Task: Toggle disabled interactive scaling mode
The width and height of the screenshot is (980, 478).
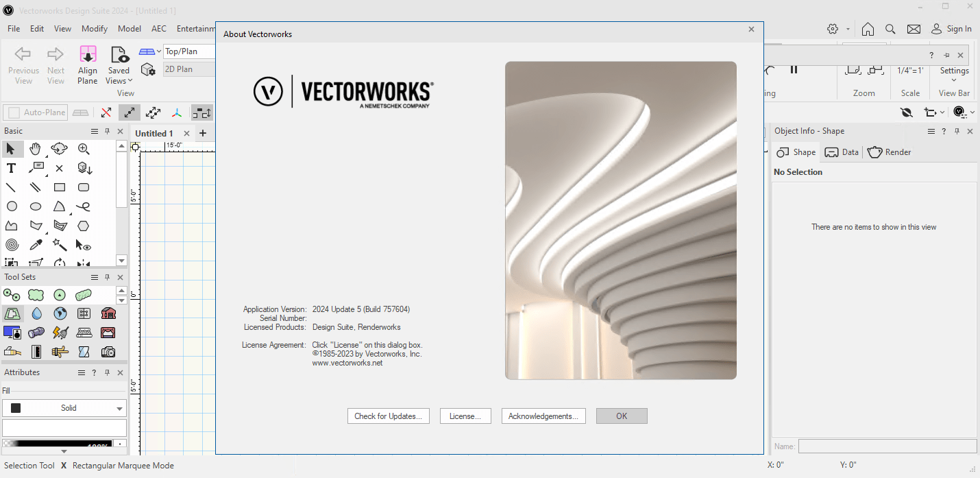Action: coord(106,112)
